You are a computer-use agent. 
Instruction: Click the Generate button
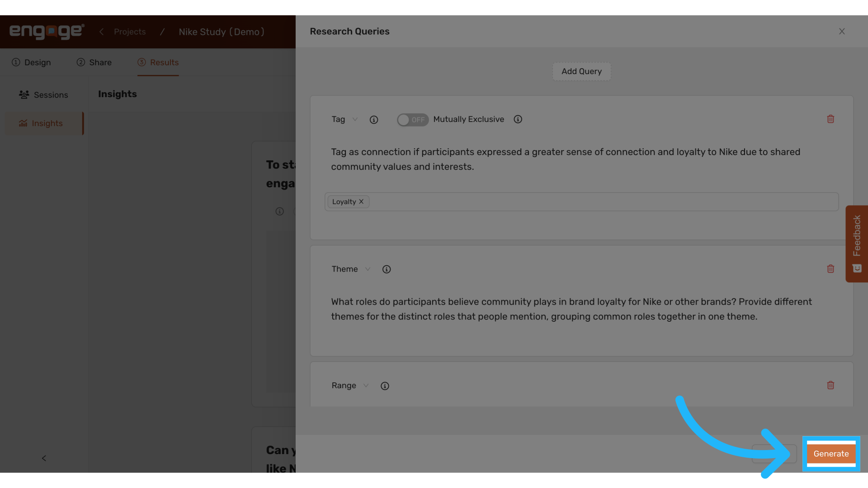[831, 454]
